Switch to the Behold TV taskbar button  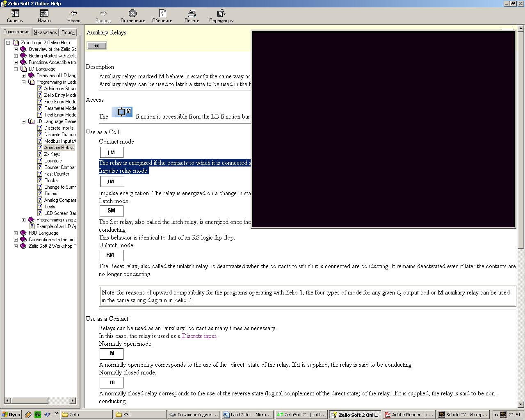[x=463, y=415]
